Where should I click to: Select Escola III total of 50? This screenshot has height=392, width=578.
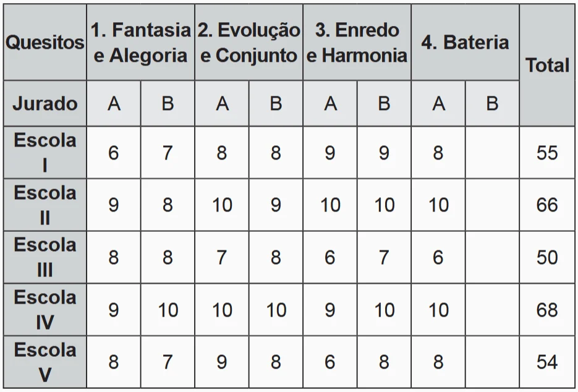(547, 257)
